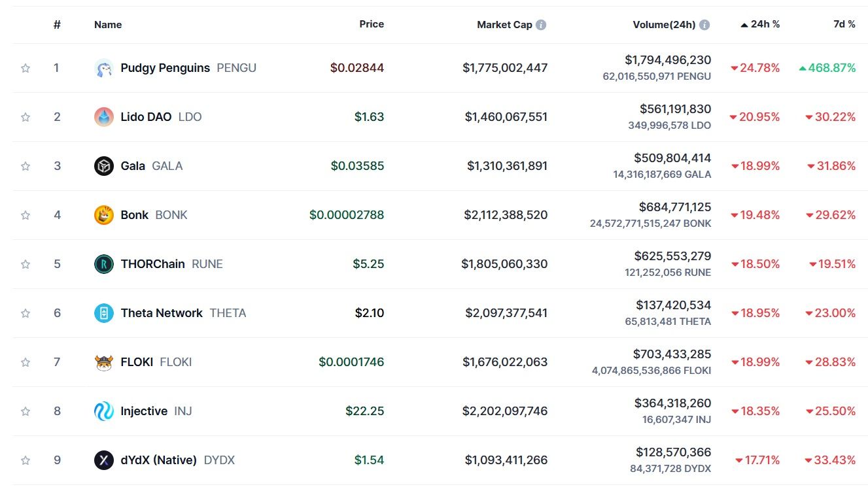Click the Injective coin logo
Screen dimensions: 868x489
click(103, 411)
